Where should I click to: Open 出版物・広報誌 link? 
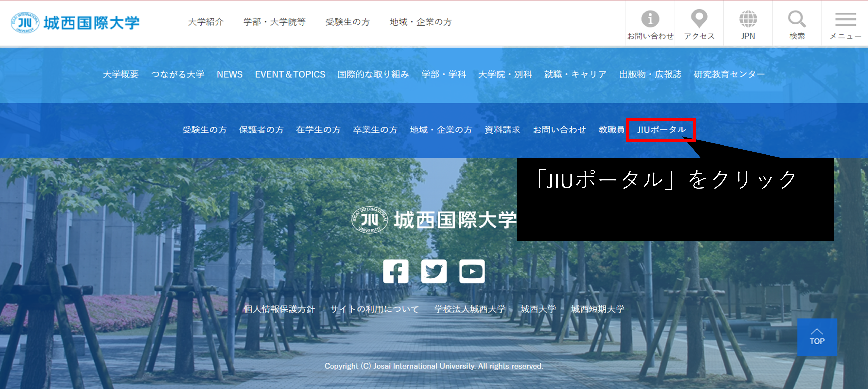[650, 74]
